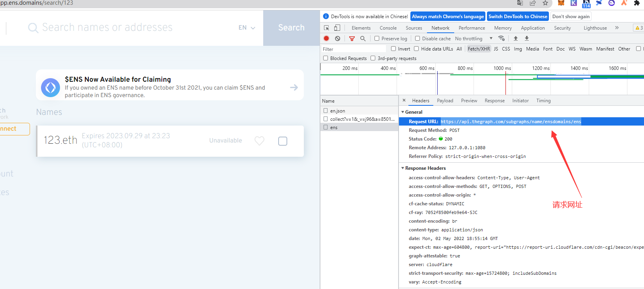644x289 pixels.
Task: Tick the checkbox next to the ens request
Action: (326, 127)
